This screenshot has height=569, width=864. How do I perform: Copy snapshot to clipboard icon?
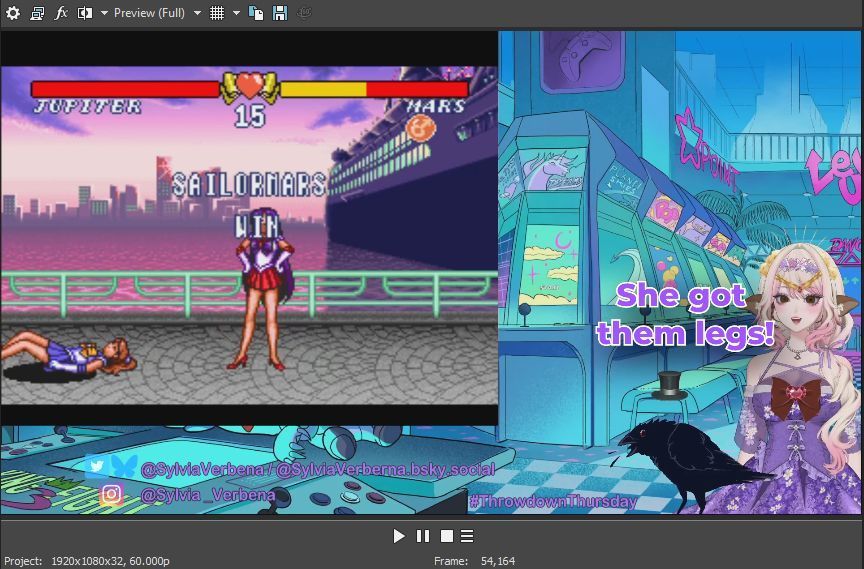click(x=256, y=13)
